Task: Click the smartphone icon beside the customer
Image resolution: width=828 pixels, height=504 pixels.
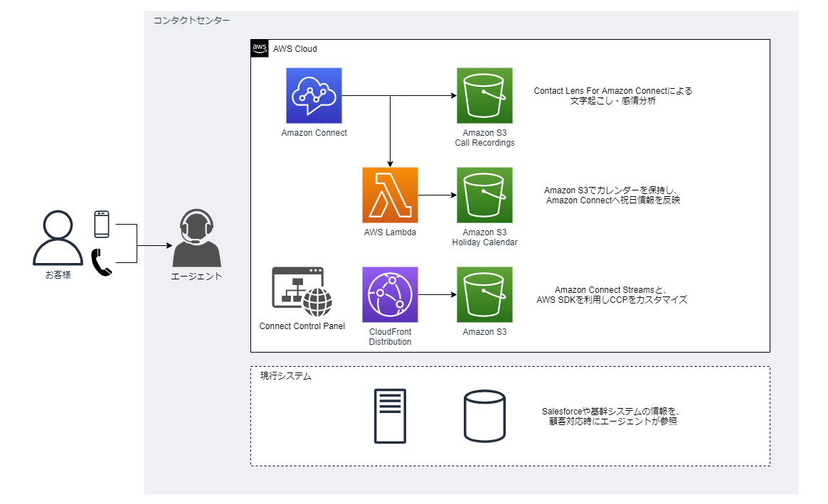Action: pyautogui.click(x=102, y=224)
